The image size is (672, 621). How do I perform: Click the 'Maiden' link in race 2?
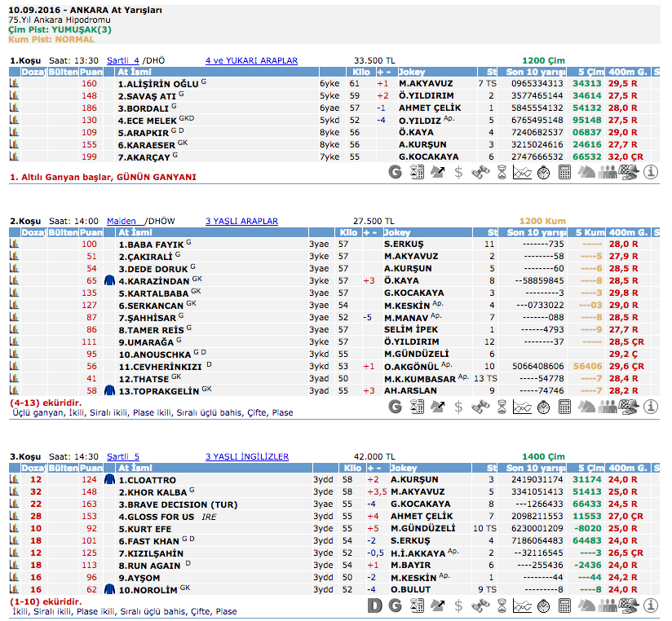pos(122,221)
